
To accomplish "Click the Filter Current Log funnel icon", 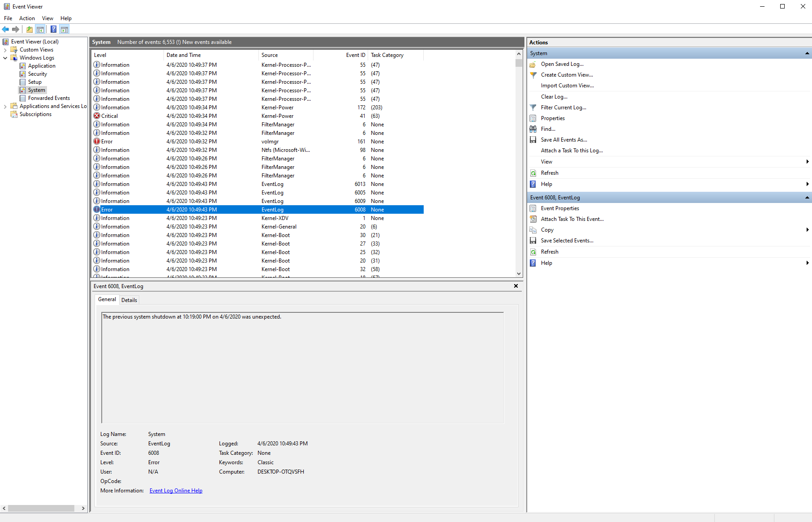I will point(533,108).
